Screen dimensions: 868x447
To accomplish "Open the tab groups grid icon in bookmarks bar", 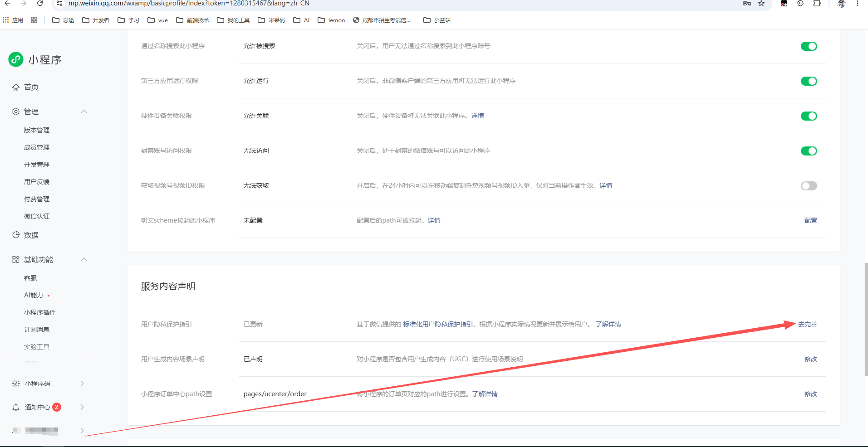I will 34,20.
